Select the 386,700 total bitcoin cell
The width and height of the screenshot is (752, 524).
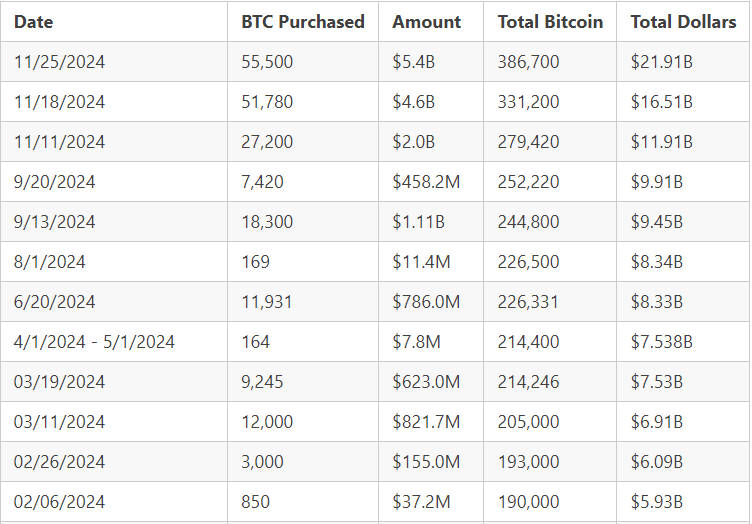[x=528, y=62]
